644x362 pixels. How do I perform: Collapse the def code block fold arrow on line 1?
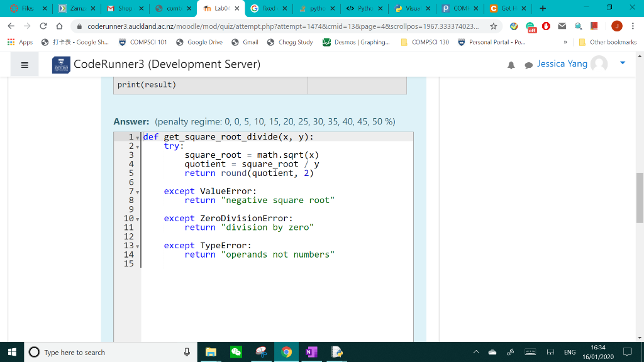(x=138, y=137)
